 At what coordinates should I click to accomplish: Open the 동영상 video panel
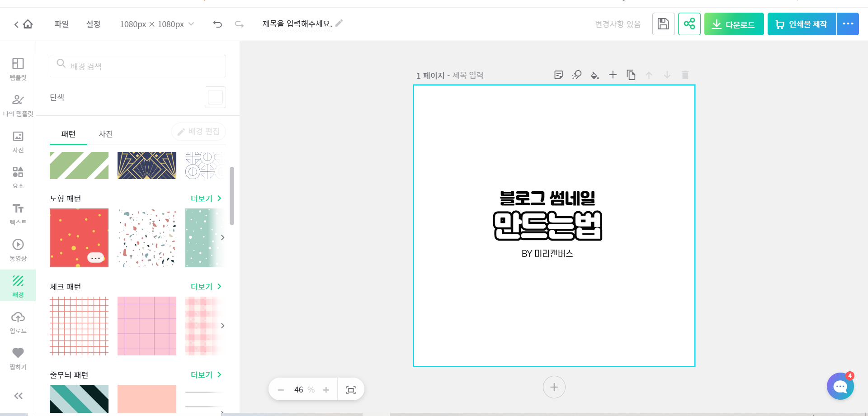pyautogui.click(x=18, y=250)
